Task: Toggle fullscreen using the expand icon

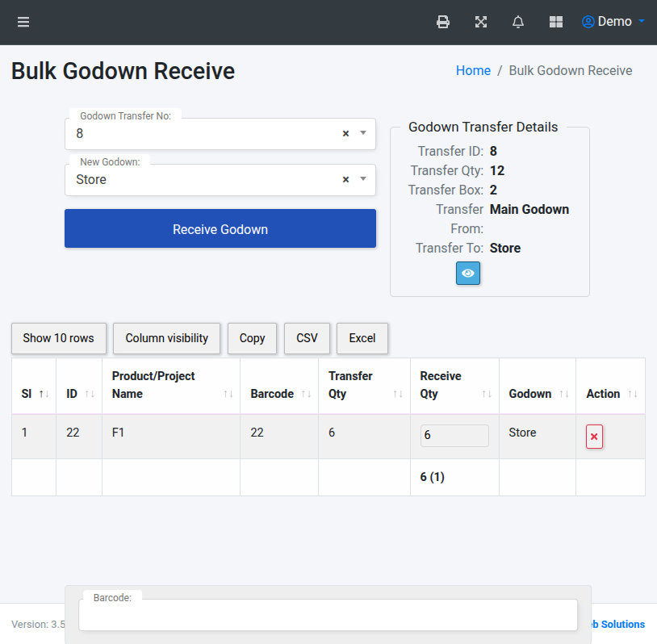Action: (480, 22)
